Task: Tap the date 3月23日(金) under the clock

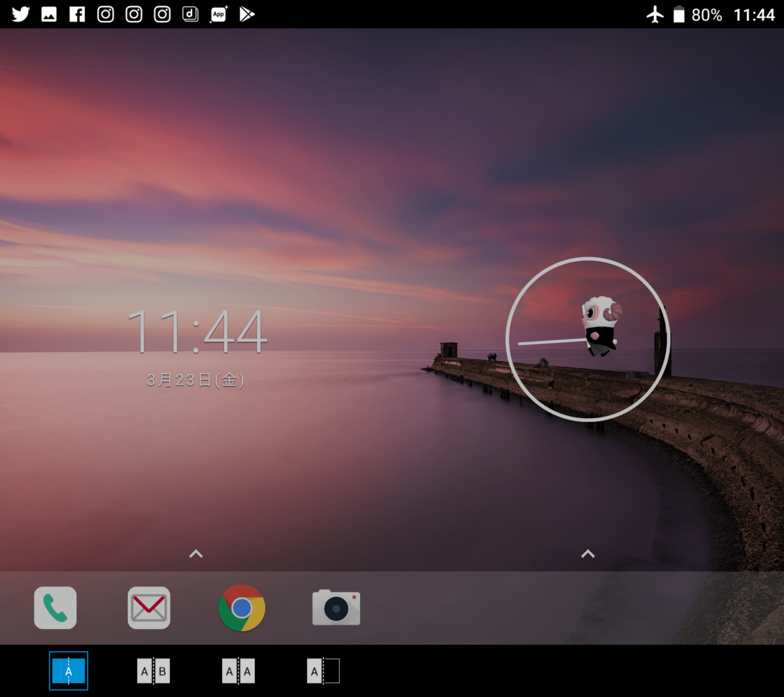Action: pos(195,380)
